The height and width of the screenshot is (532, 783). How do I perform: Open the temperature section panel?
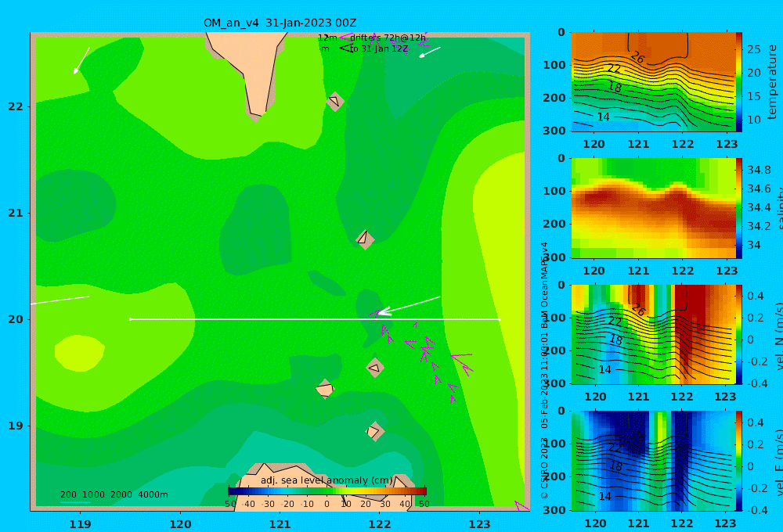pyautogui.click(x=653, y=82)
